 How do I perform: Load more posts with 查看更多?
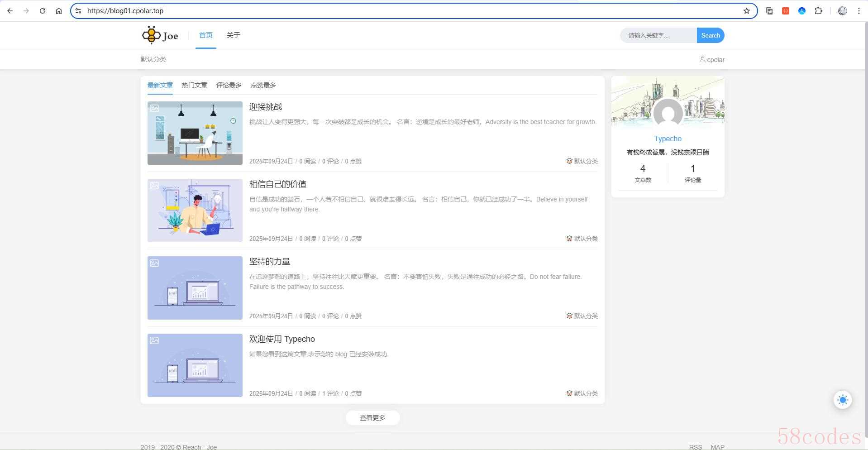tap(372, 418)
